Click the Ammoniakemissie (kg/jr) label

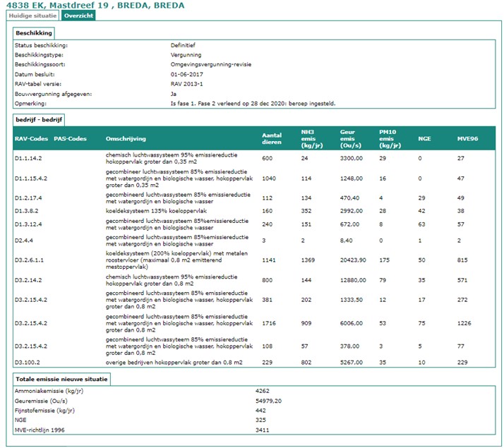49,391
